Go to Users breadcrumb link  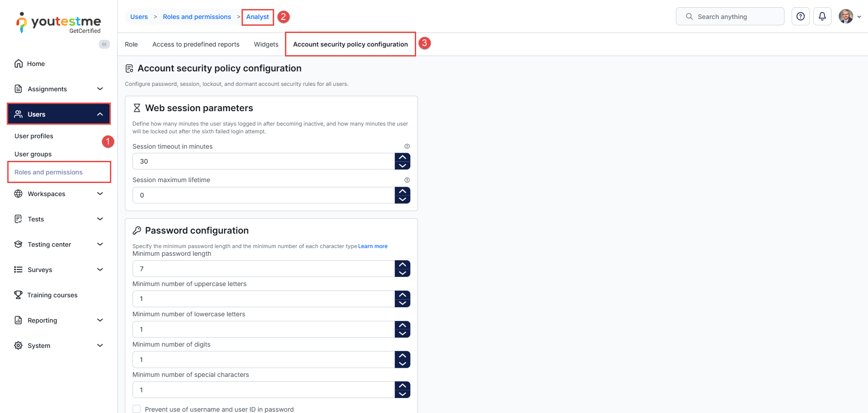click(139, 17)
